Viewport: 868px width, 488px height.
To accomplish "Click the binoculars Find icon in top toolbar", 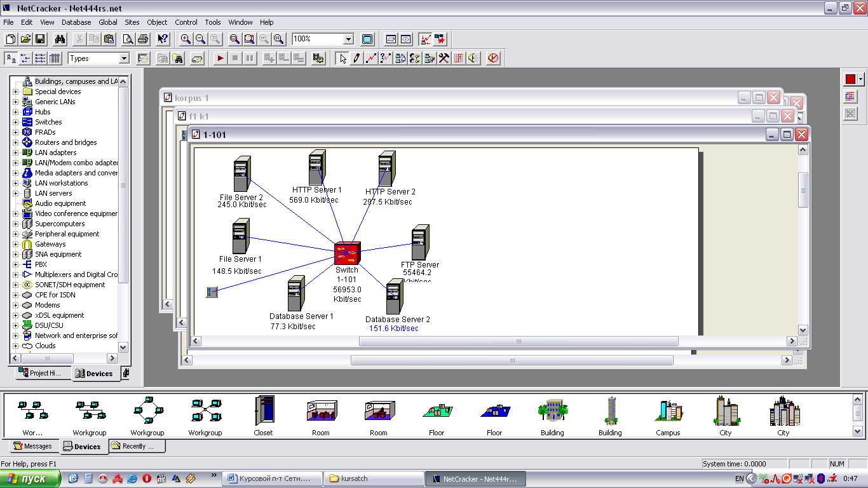I will tap(60, 39).
